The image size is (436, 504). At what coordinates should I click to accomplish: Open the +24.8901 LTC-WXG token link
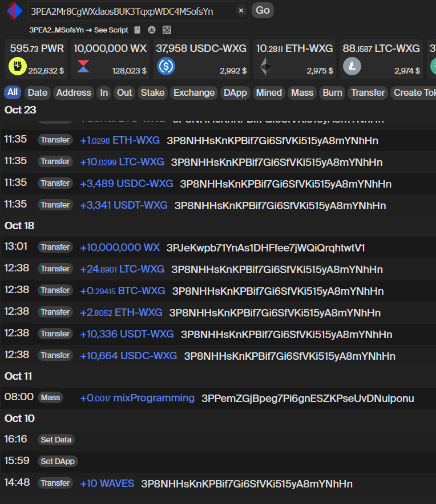point(122,269)
